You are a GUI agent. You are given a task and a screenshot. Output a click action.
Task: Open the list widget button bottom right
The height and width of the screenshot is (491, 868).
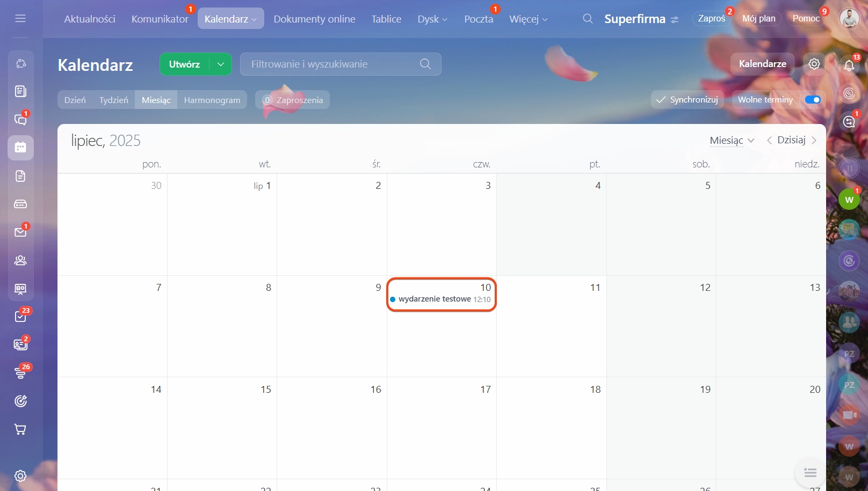(811, 473)
